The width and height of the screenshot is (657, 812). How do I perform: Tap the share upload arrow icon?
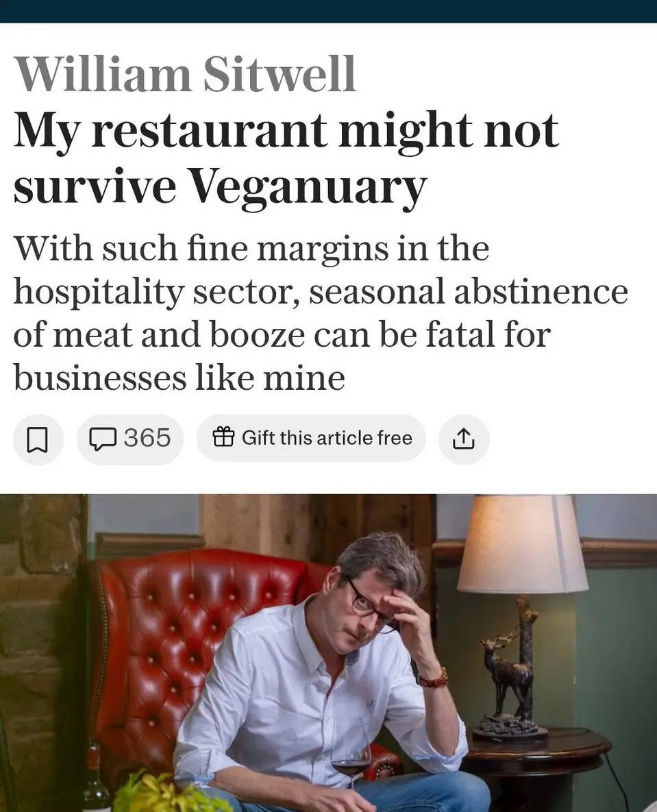[464, 439]
